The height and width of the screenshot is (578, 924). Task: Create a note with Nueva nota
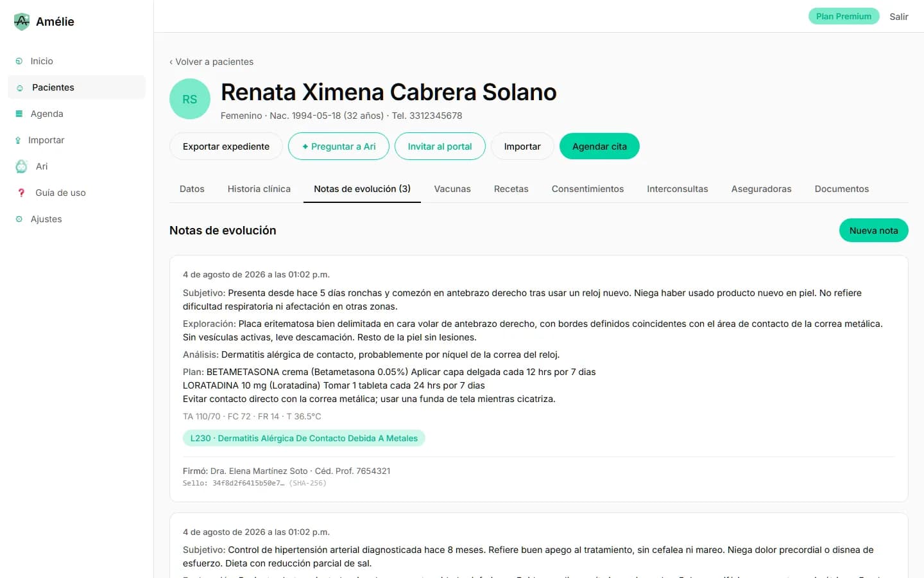(x=874, y=231)
